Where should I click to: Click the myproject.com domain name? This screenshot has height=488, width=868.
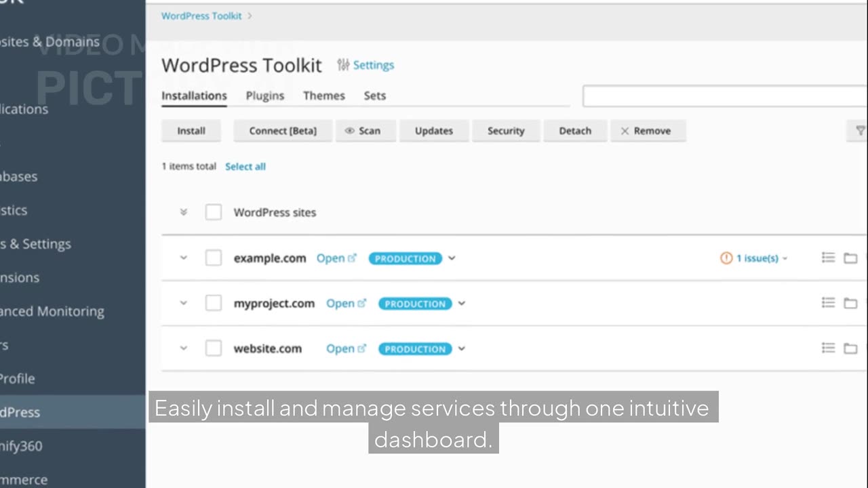point(274,304)
